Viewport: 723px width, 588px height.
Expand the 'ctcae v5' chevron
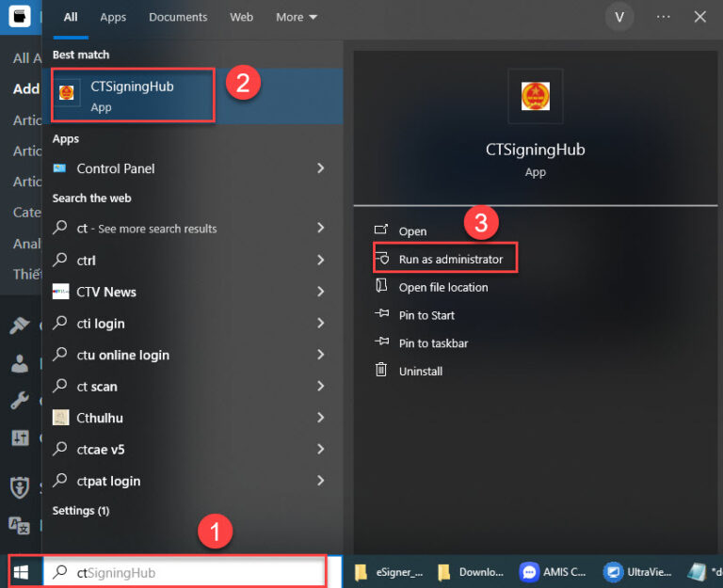[320, 449]
